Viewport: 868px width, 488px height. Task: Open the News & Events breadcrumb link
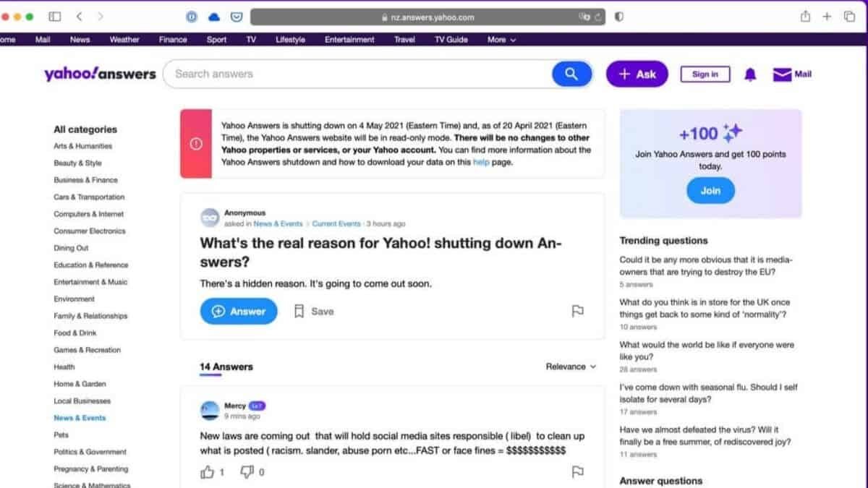point(278,224)
